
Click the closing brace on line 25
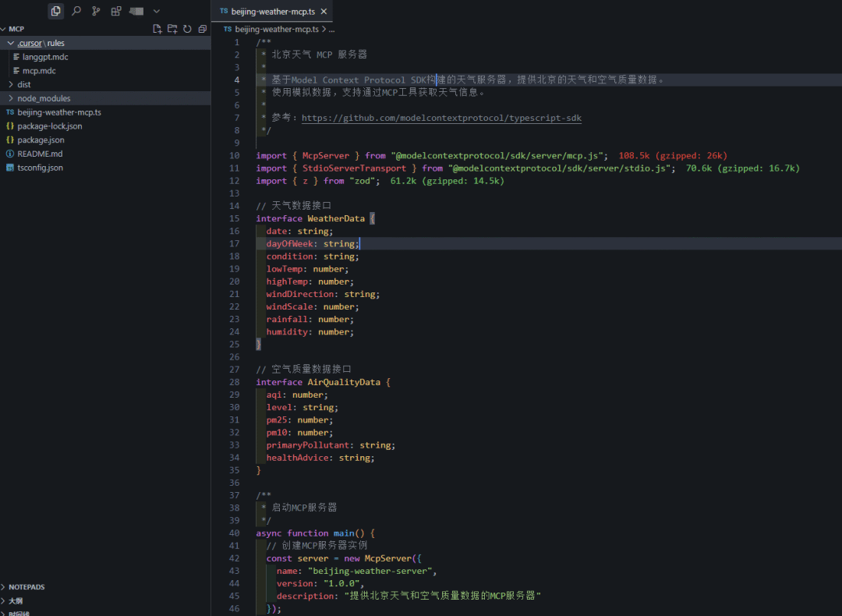[x=258, y=344]
